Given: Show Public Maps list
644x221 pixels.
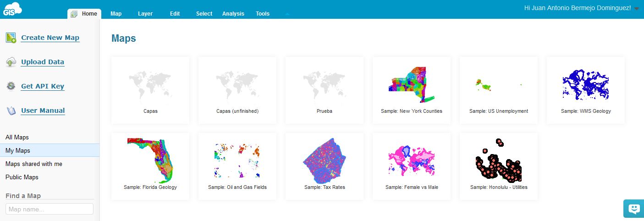Looking at the screenshot, I should tap(22, 177).
